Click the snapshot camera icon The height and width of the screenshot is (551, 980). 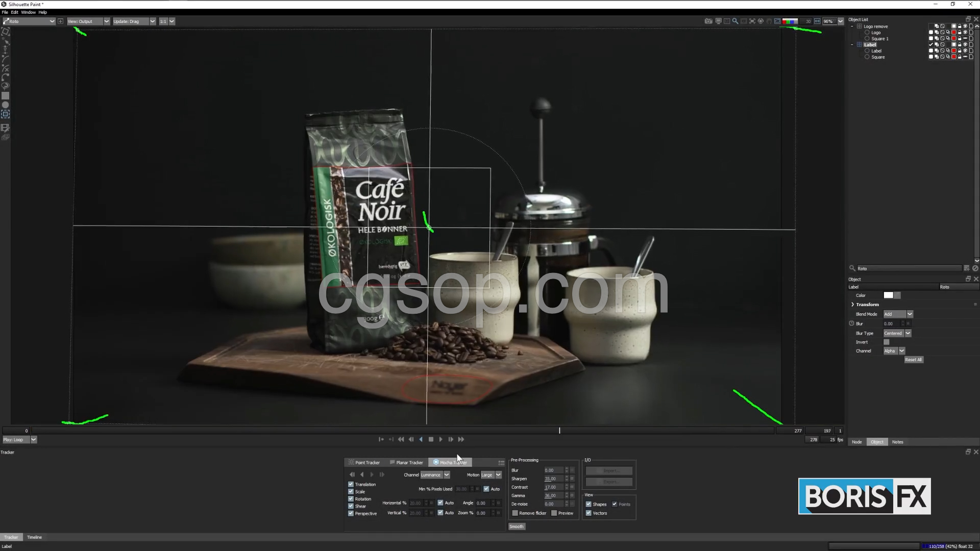[708, 21]
